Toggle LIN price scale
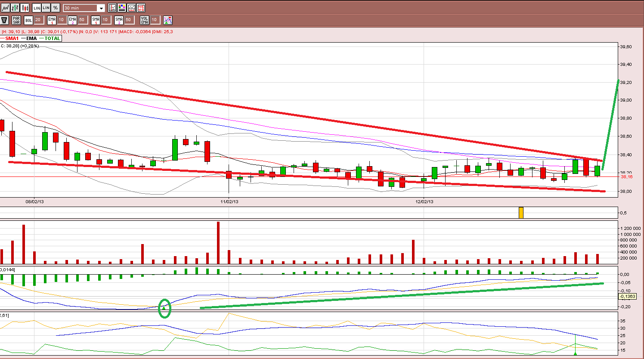 point(46,8)
